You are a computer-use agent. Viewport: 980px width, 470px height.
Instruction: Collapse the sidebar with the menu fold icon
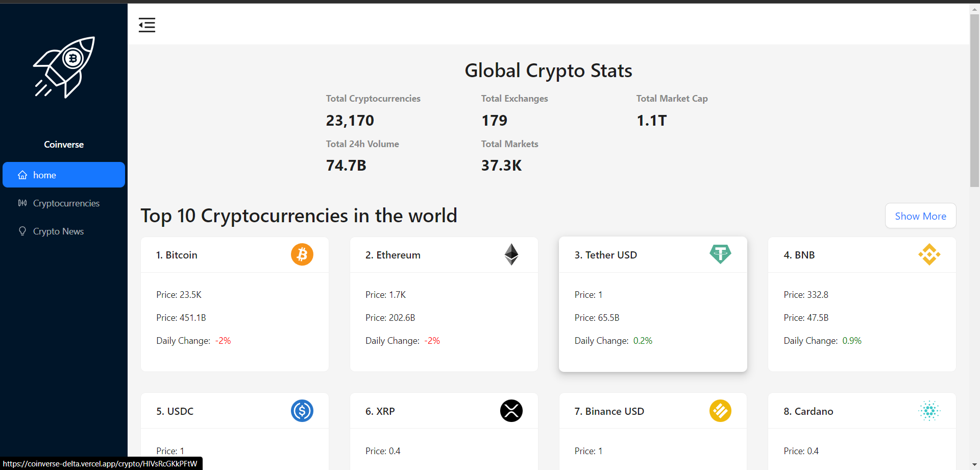click(147, 25)
